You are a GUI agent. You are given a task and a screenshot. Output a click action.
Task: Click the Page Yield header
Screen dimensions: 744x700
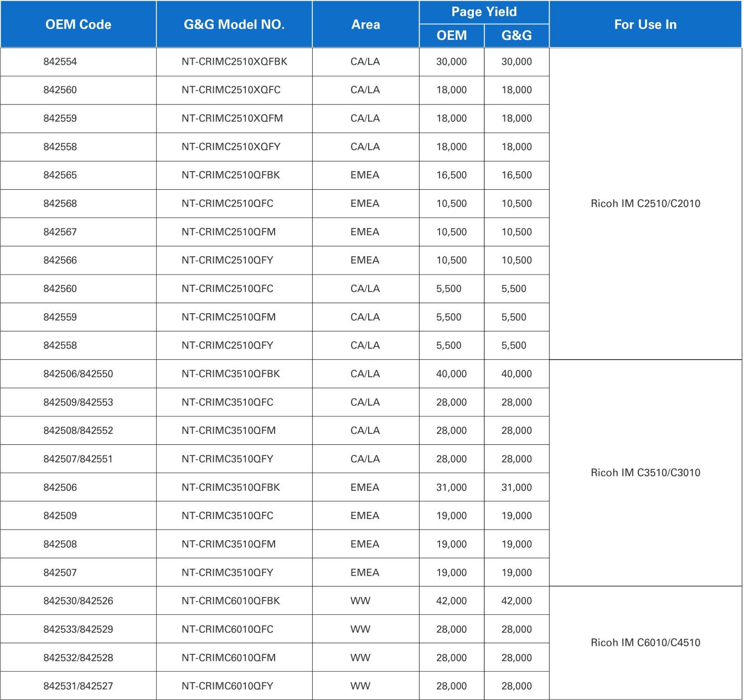(x=484, y=12)
